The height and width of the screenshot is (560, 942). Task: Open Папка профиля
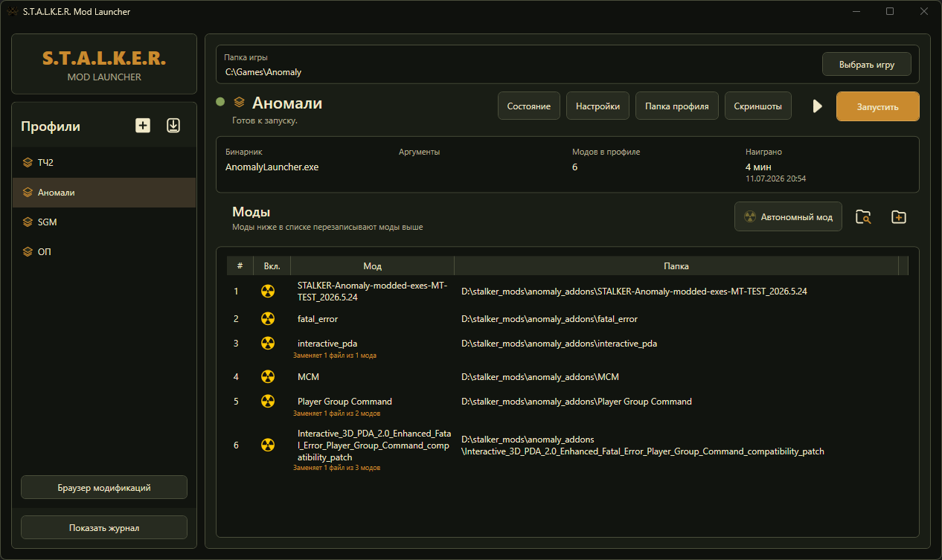pos(677,106)
